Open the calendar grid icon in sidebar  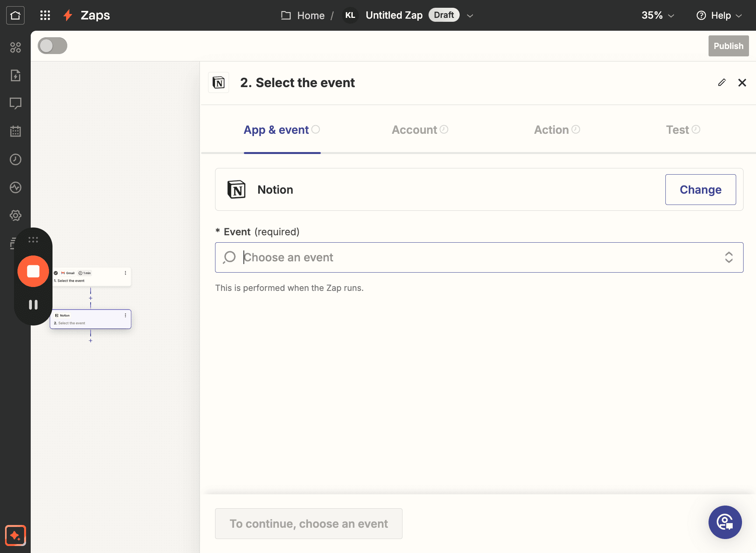point(15,131)
